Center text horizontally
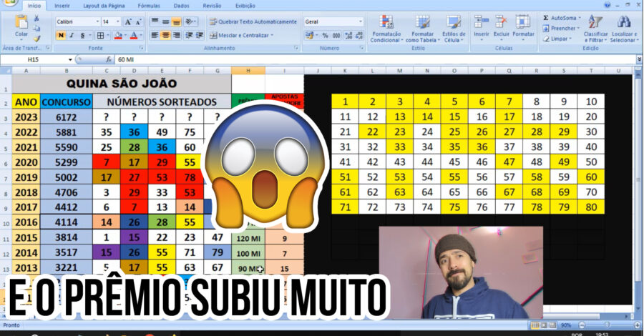644x336 pixels. [165, 36]
